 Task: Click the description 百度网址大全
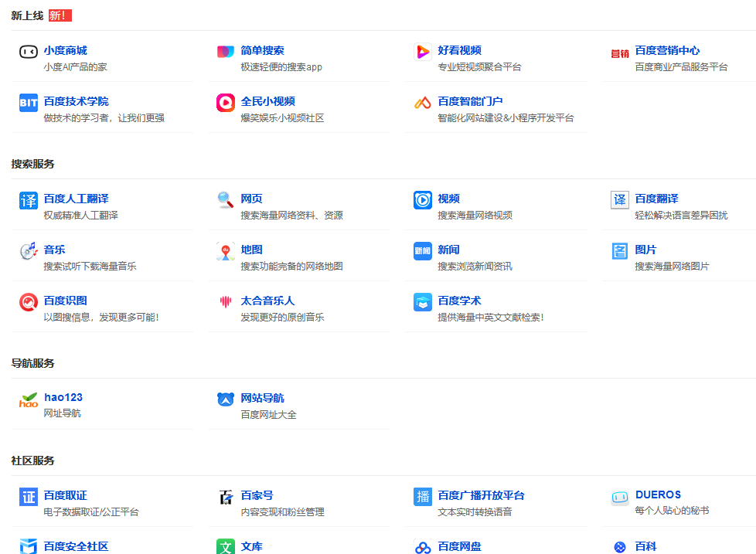[x=268, y=415]
